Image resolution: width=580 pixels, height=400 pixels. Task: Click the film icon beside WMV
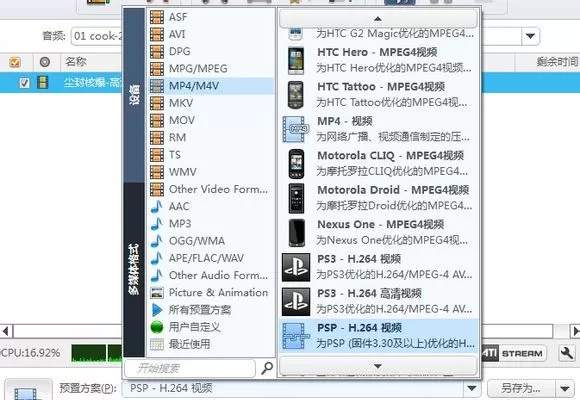click(x=157, y=172)
